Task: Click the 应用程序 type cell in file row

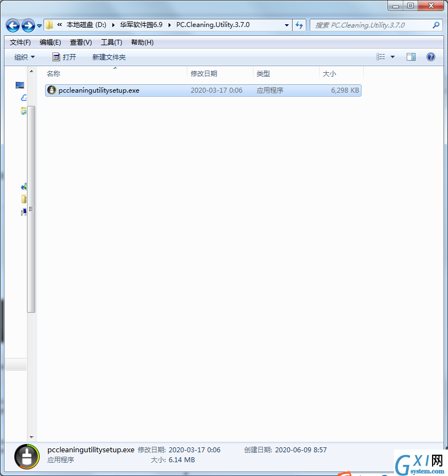Action: pos(270,90)
